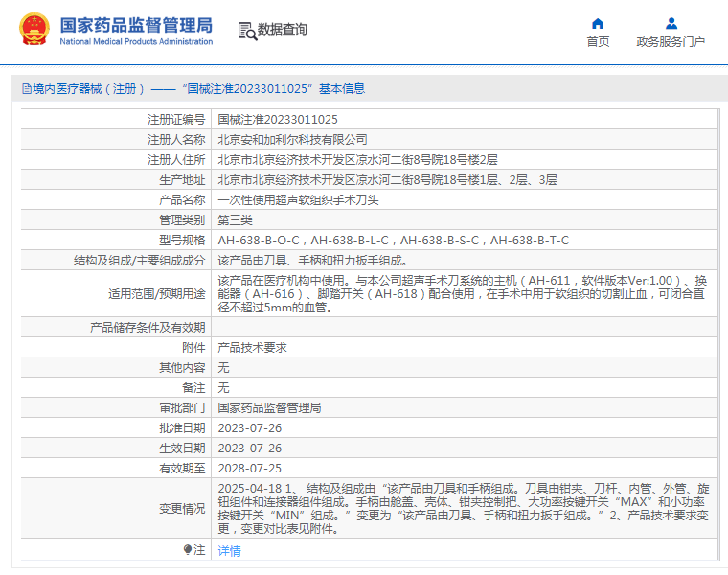Click composition text 该产品由刀具、手柄和扭力扳手组成

point(312,261)
